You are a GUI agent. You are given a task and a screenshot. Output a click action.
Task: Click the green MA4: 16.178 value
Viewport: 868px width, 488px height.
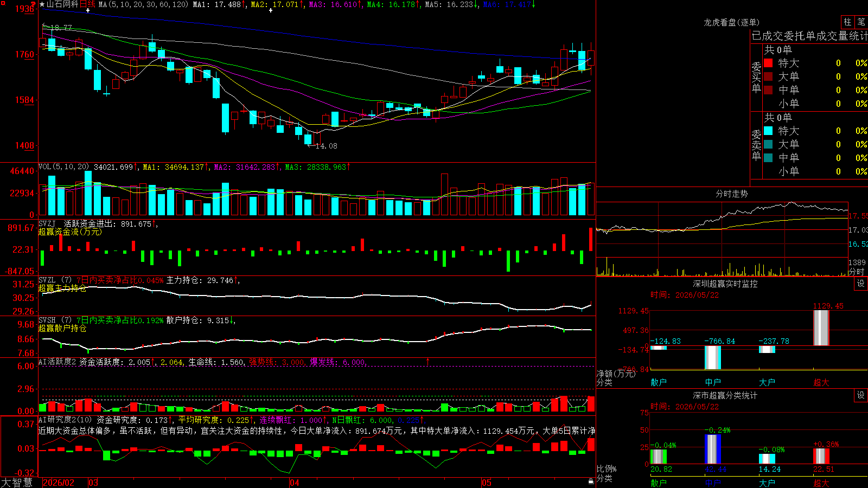pos(391,4)
